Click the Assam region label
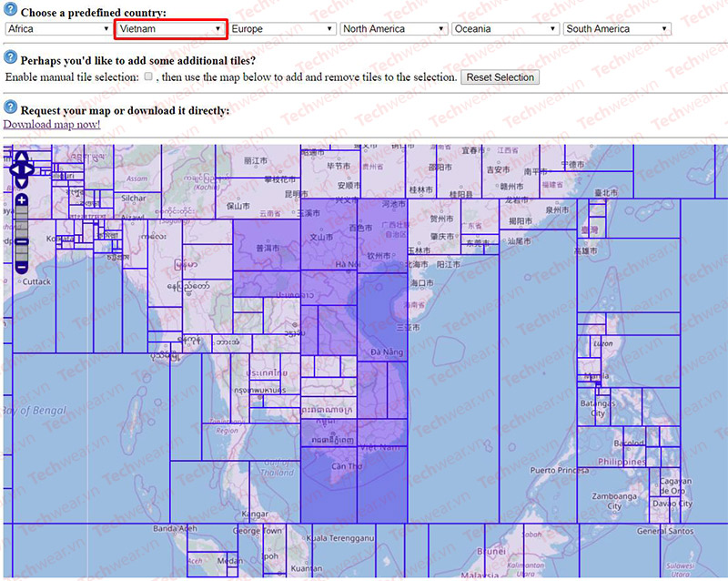 pyautogui.click(x=136, y=178)
